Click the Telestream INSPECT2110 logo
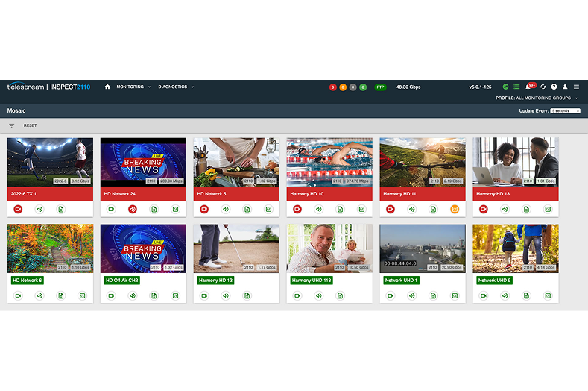 pyautogui.click(x=48, y=87)
